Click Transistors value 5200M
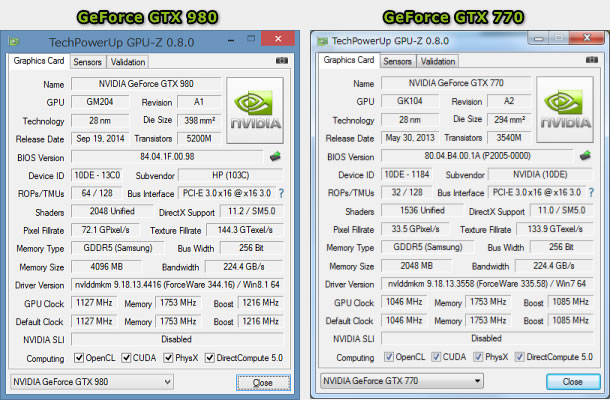The height and width of the screenshot is (400, 610). (199, 139)
